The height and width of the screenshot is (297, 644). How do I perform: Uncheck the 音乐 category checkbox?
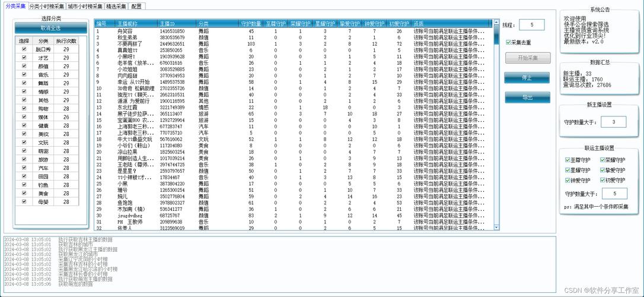pyautogui.click(x=24, y=74)
